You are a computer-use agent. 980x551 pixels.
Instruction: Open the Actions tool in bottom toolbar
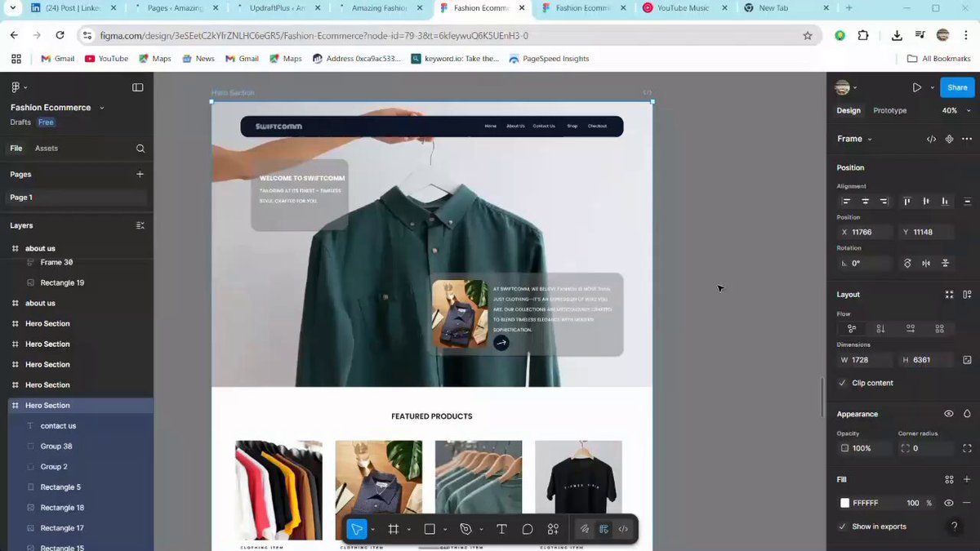click(x=553, y=529)
